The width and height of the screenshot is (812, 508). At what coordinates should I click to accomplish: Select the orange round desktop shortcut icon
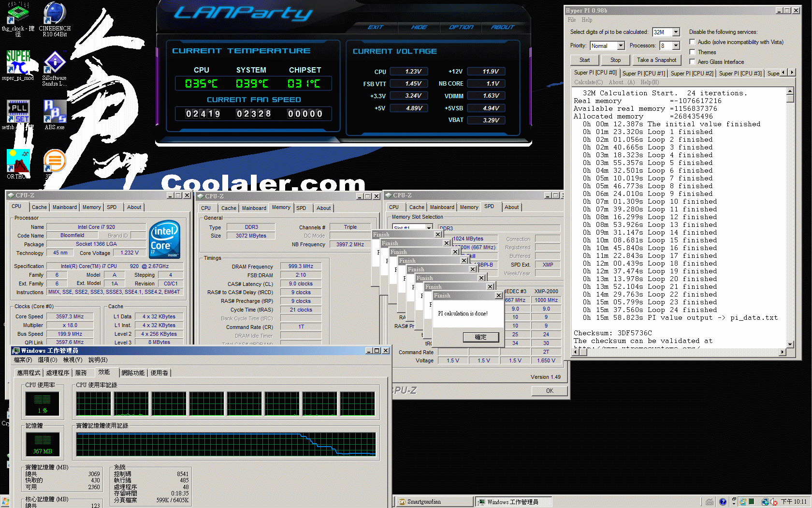tap(55, 161)
